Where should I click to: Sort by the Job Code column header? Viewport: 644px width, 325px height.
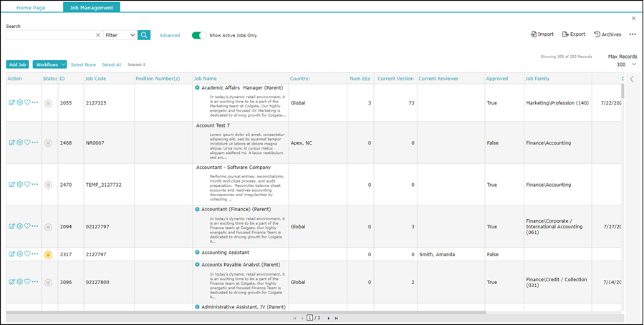(95, 78)
